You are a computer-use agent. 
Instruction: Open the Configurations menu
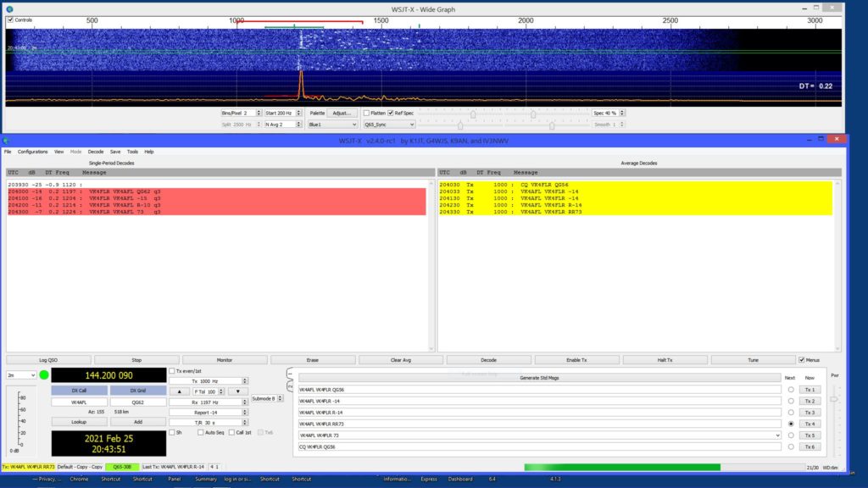tap(33, 152)
